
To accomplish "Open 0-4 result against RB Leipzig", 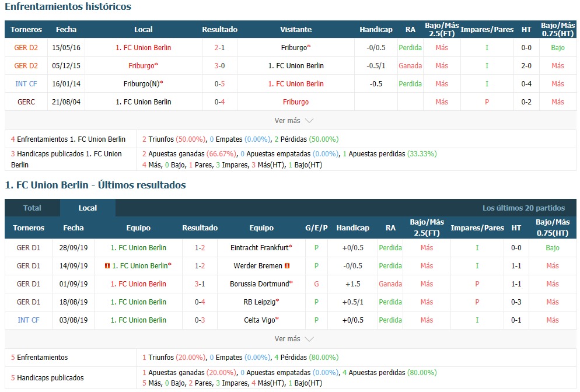I will (200, 302).
